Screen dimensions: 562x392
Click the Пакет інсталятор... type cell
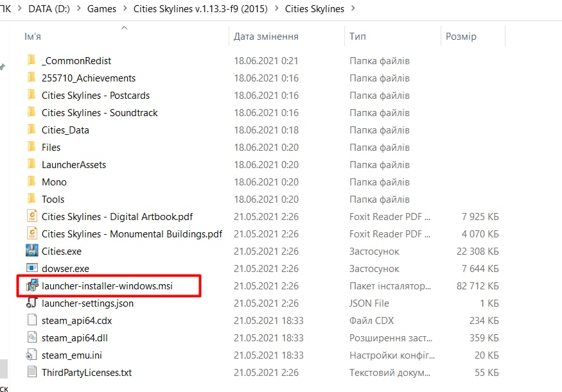[390, 286]
